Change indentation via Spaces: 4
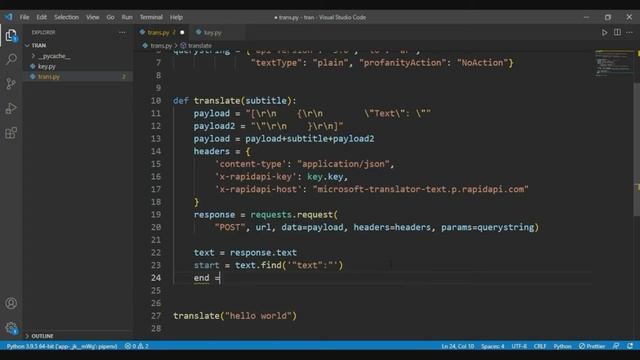 tap(493, 346)
